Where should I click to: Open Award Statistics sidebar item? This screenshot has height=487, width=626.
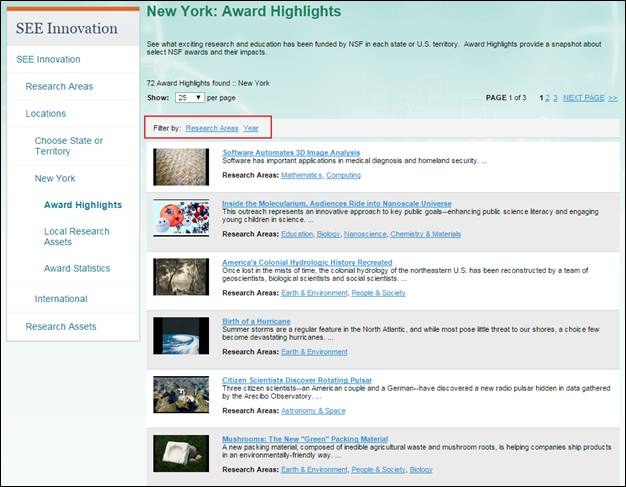77,268
